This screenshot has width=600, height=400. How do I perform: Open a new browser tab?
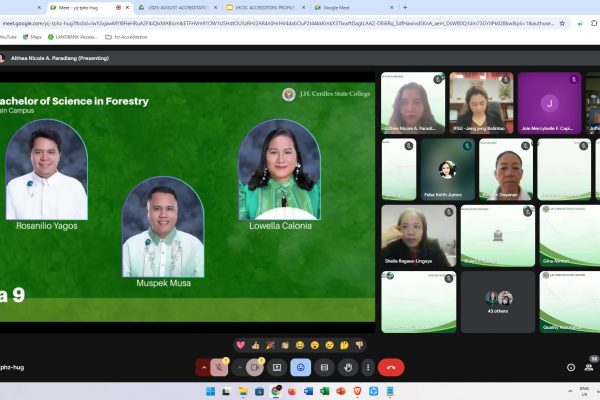pos(405,7)
